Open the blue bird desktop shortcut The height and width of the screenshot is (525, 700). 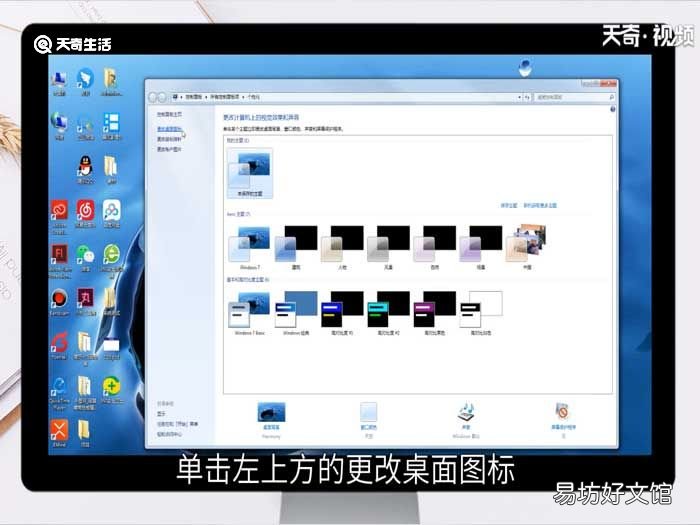tap(85, 83)
